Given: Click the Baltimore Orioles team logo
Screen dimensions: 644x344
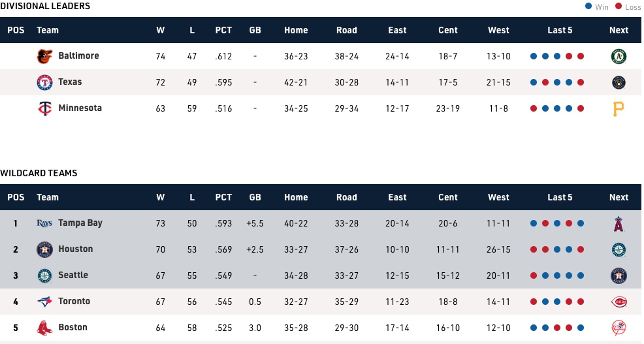Looking at the screenshot, I should point(44,56).
